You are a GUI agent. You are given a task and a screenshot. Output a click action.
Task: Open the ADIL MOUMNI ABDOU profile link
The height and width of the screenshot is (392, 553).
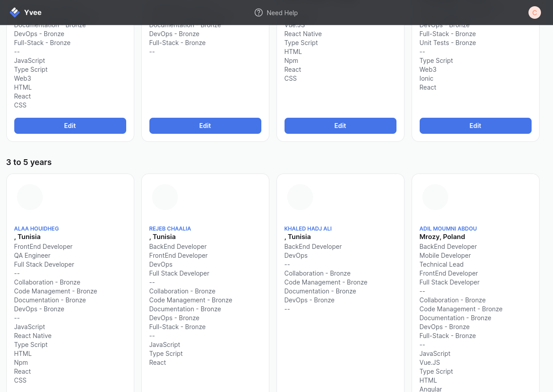[x=448, y=229]
